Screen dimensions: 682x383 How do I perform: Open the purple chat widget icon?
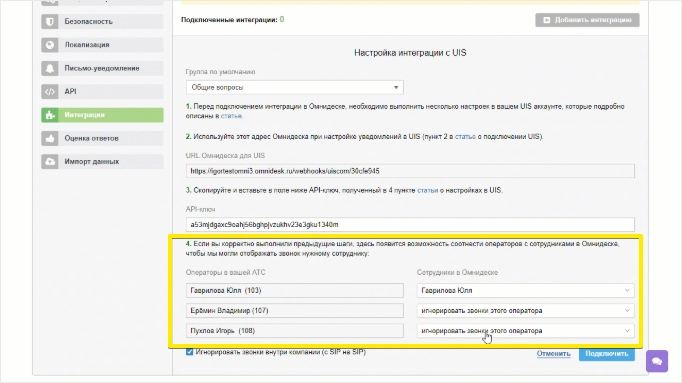pos(657,361)
